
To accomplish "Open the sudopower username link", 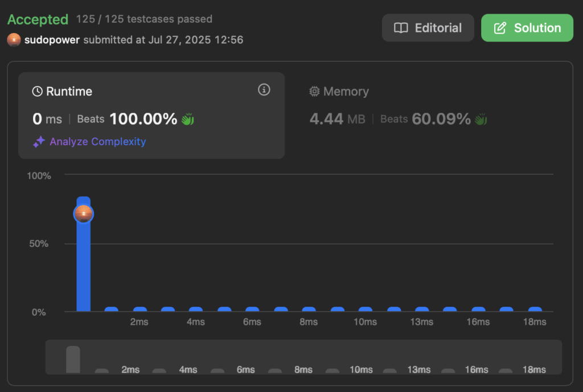I will 52,40.
